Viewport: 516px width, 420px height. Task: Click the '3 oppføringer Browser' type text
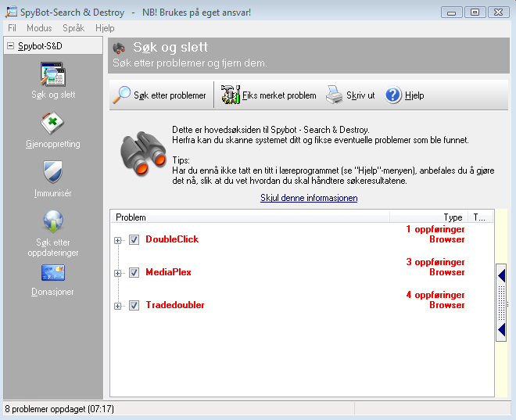[x=435, y=267]
